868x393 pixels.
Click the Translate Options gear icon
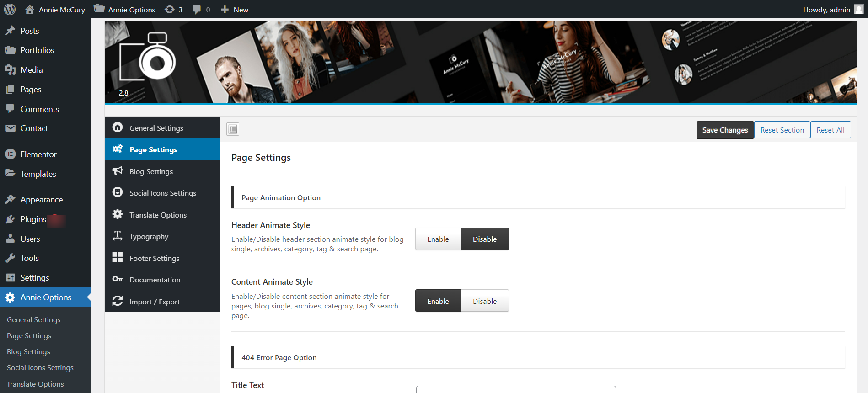118,214
